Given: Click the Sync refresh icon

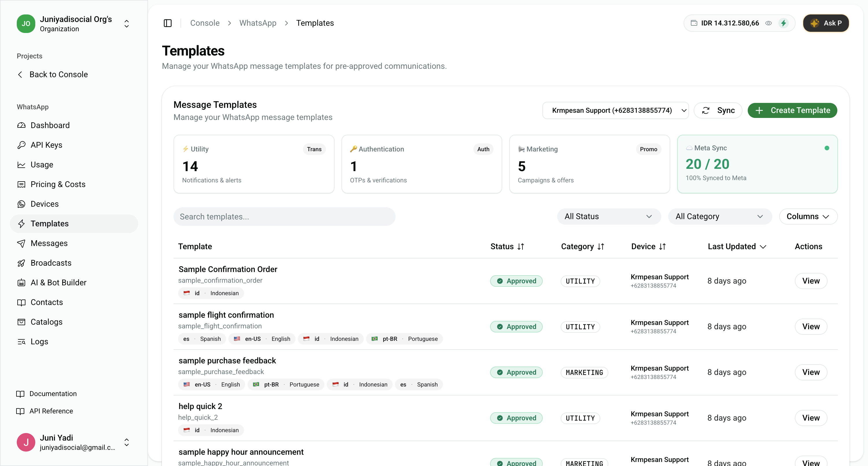Looking at the screenshot, I should click(x=706, y=110).
